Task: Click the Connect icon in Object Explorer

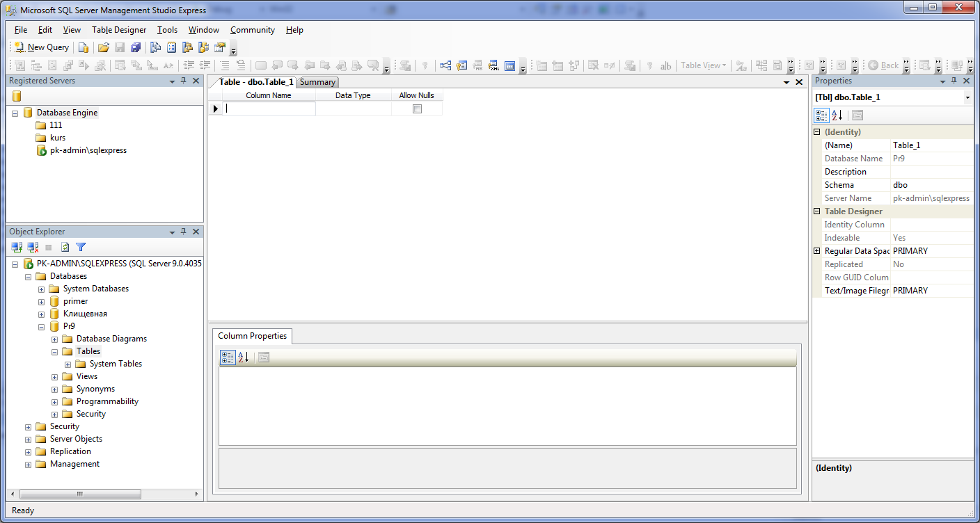Action: (x=17, y=247)
